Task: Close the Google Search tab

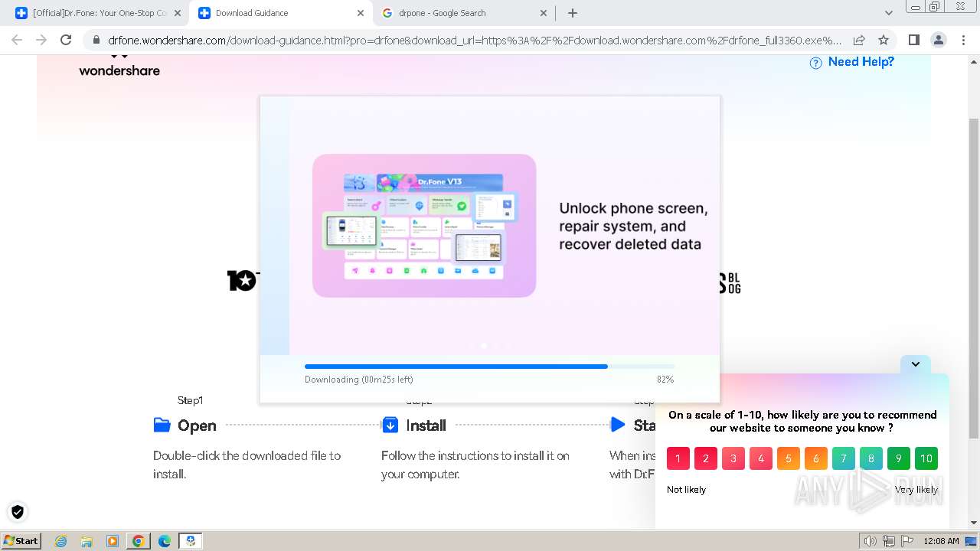Action: [544, 13]
